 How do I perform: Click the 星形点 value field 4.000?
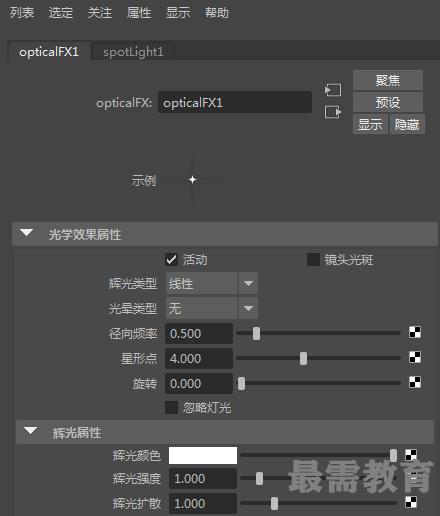199,358
